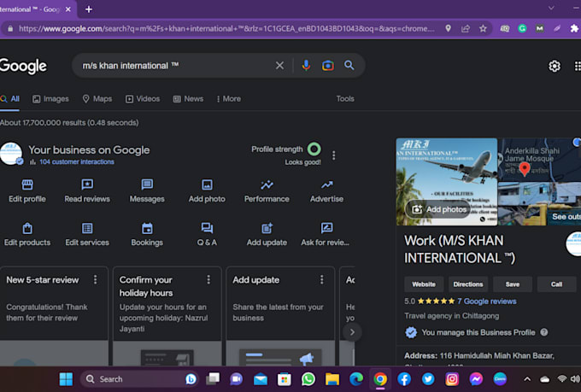Open Edit profile in business panel
Screen dimensions: 581x392
(x=27, y=190)
